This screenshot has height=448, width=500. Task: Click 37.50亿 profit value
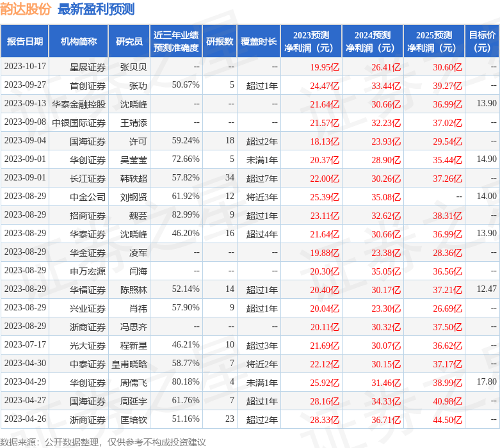click(448, 327)
